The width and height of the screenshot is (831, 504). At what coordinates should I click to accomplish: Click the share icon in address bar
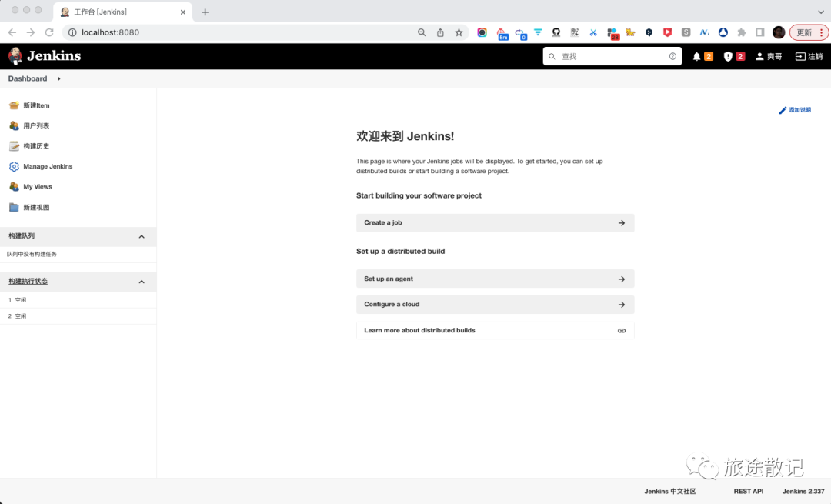click(440, 32)
